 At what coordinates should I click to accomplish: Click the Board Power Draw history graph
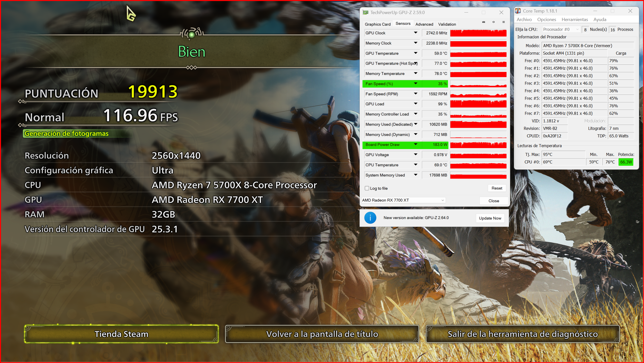coord(478,144)
